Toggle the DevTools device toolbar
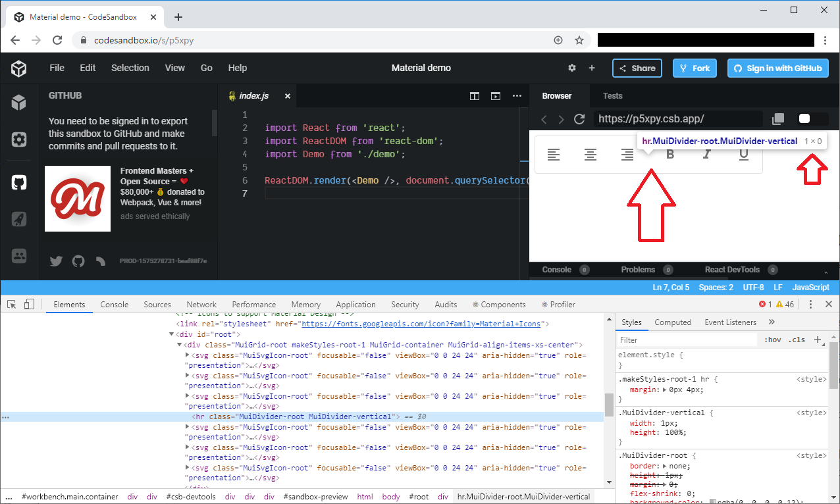840x504 pixels. (29, 304)
